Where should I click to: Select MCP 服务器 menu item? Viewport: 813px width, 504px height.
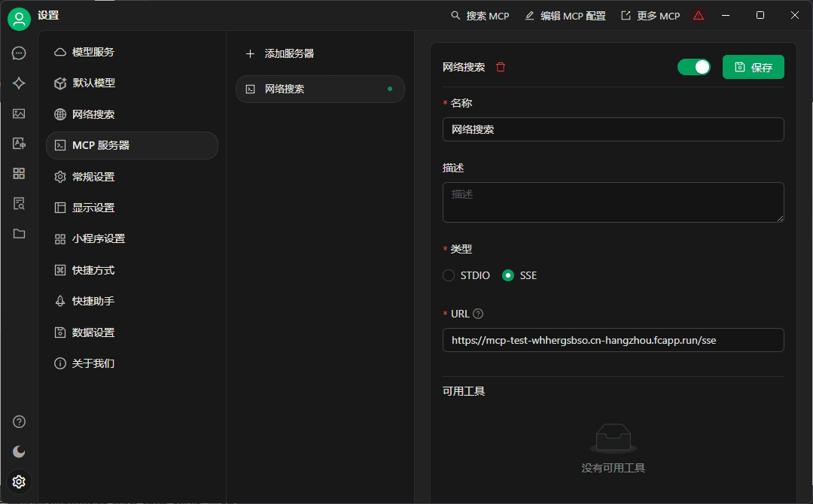click(132, 145)
